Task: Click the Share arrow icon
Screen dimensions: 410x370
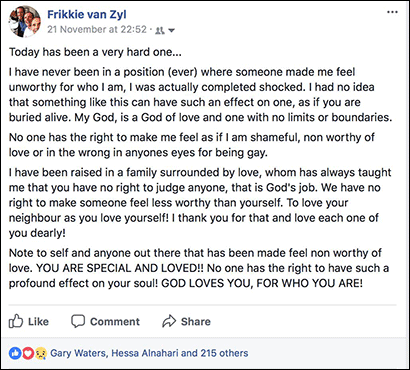Action: click(169, 321)
